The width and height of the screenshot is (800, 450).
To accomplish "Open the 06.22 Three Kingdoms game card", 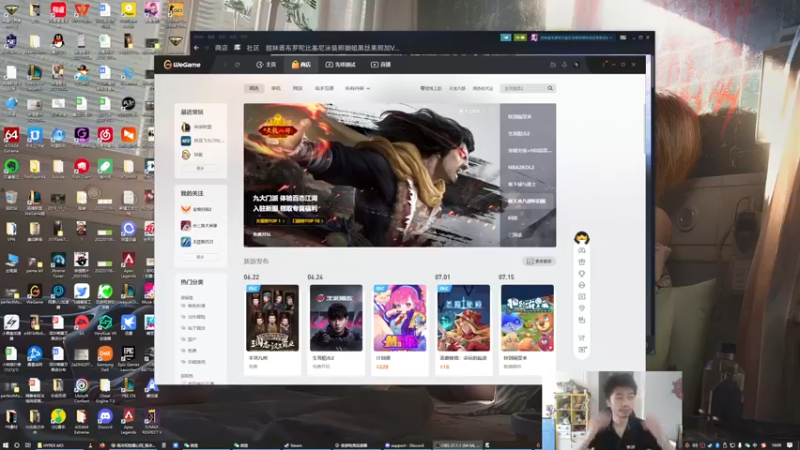I will pyautogui.click(x=272, y=328).
